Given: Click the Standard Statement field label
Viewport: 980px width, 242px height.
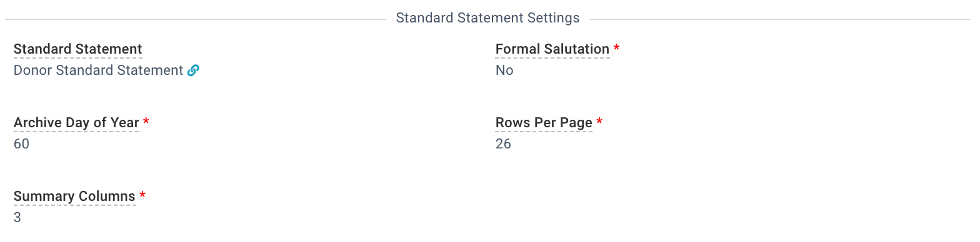Looking at the screenshot, I should click(x=77, y=49).
